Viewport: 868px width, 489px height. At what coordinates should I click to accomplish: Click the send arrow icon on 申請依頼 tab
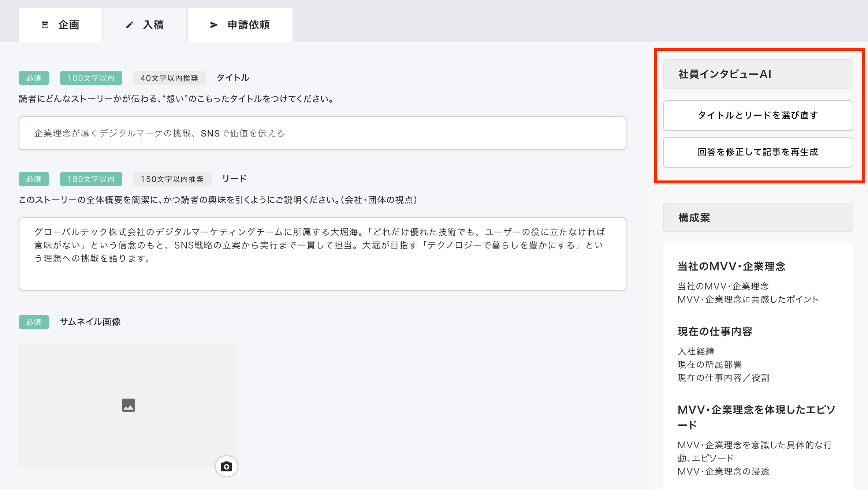[x=214, y=25]
